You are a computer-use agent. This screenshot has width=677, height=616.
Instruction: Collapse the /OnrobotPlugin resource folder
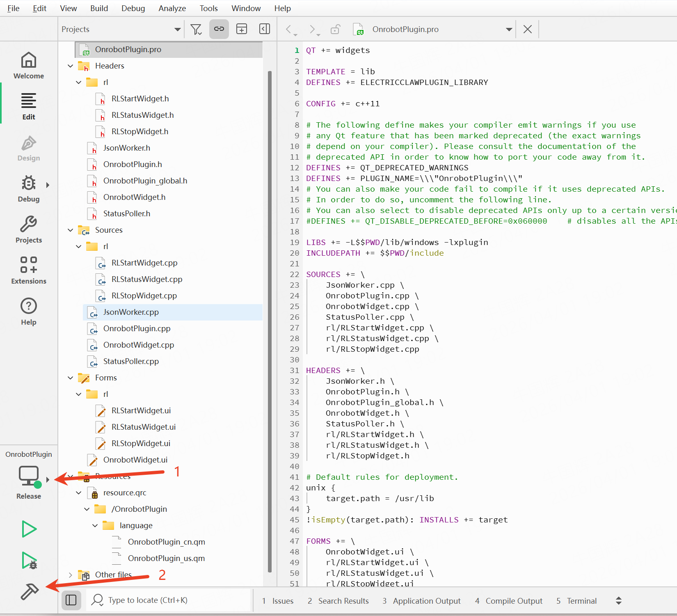point(87,509)
